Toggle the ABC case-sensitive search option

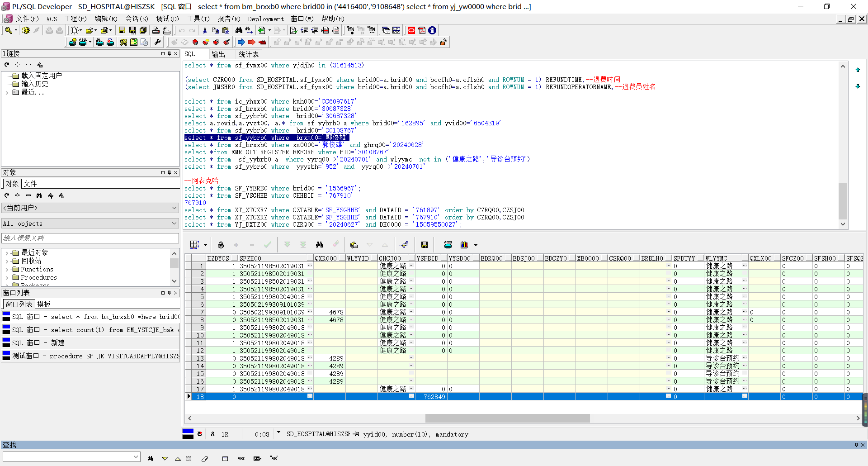pyautogui.click(x=241, y=458)
